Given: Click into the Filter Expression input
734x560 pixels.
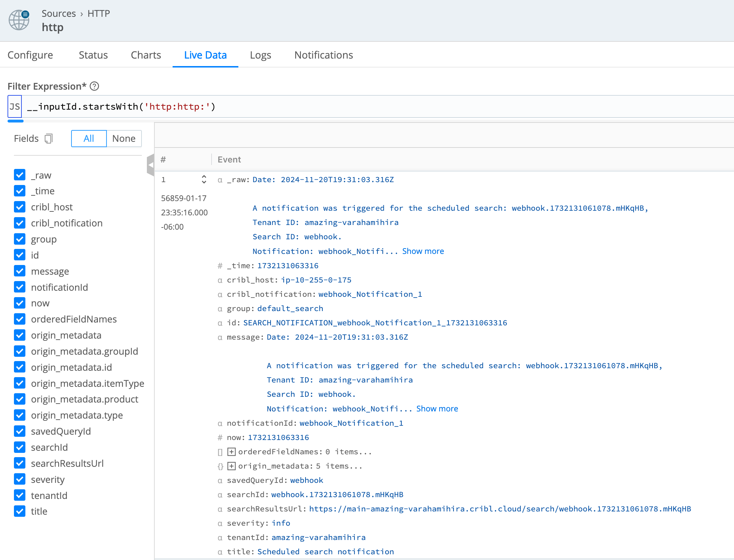Looking at the screenshot, I should click(357, 106).
